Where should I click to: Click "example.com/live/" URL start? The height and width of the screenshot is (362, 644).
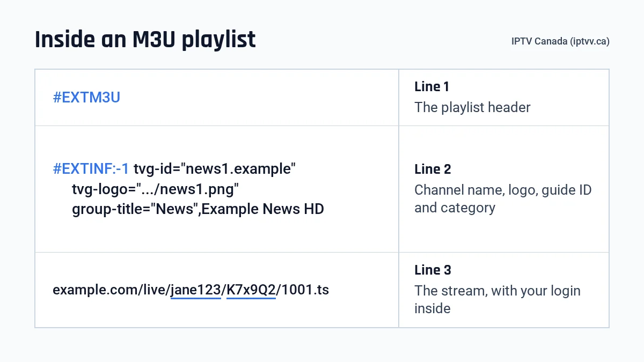[112, 290]
